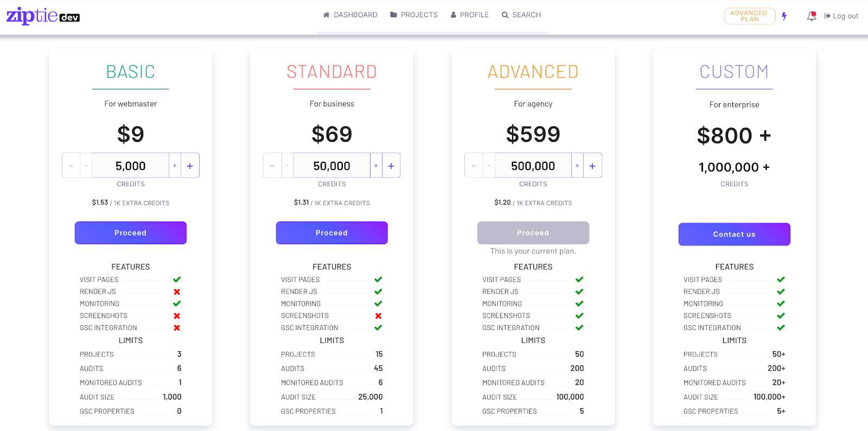868x431 pixels.
Task: Click the large plus on Advanced credits
Action: coord(592,166)
